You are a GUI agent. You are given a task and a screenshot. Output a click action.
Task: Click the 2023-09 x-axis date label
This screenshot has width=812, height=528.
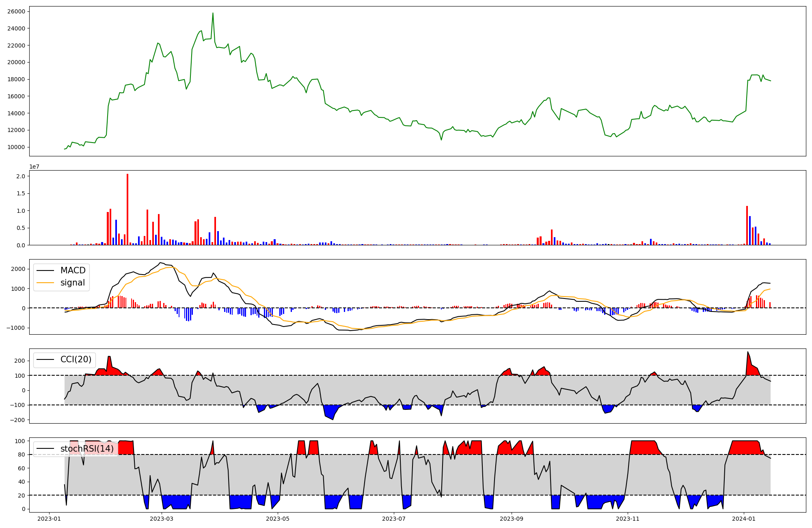point(512,519)
